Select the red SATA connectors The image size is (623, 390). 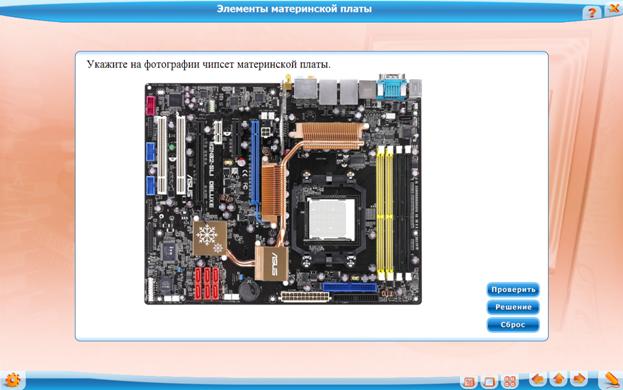(x=207, y=283)
